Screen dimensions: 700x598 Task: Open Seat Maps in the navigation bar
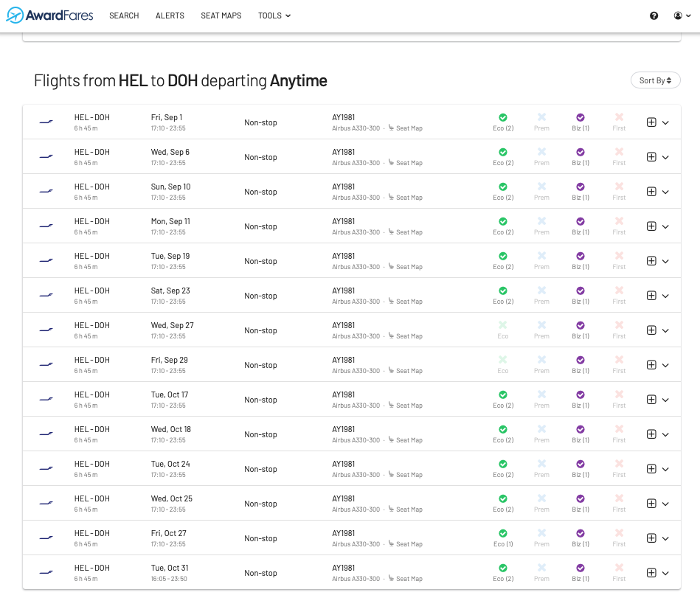click(221, 15)
